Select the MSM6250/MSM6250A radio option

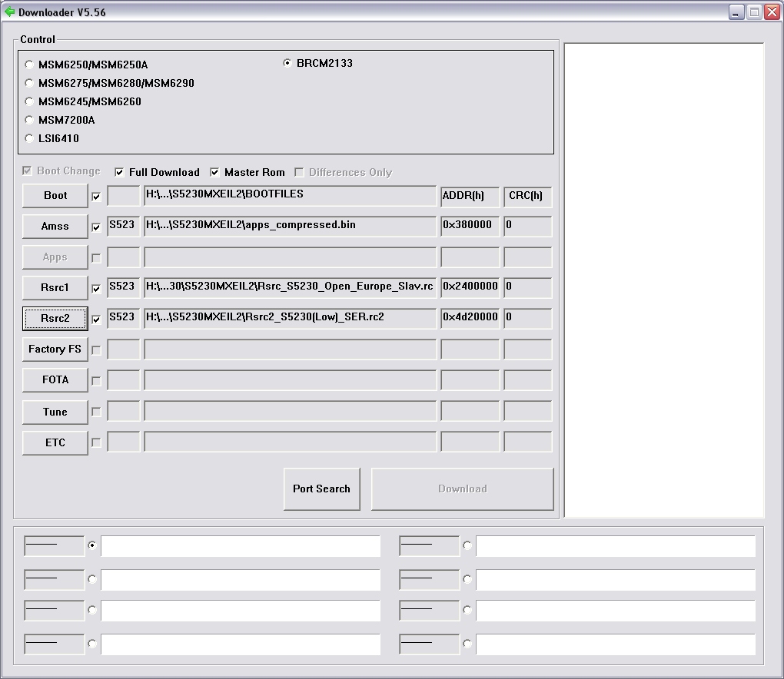(x=30, y=65)
